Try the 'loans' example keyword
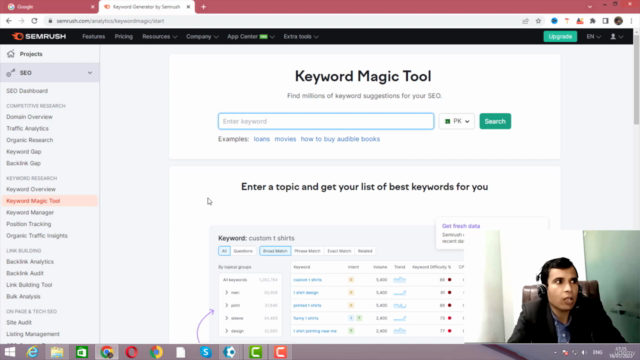640x360 pixels. pyautogui.click(x=262, y=139)
